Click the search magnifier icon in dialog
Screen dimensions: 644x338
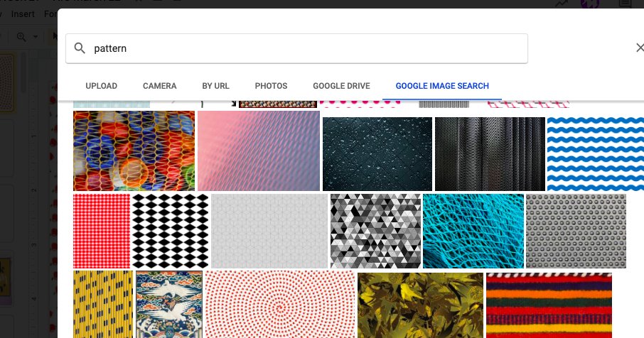(80, 48)
